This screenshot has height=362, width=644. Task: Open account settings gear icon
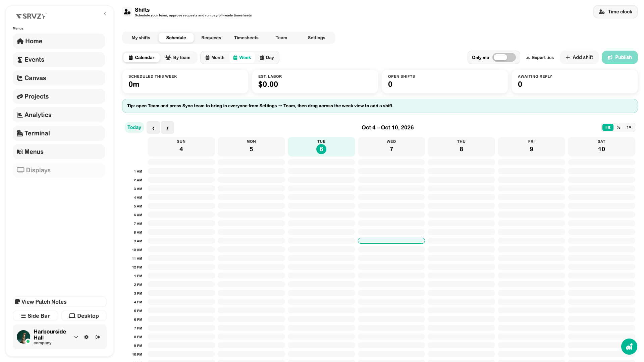click(87, 337)
